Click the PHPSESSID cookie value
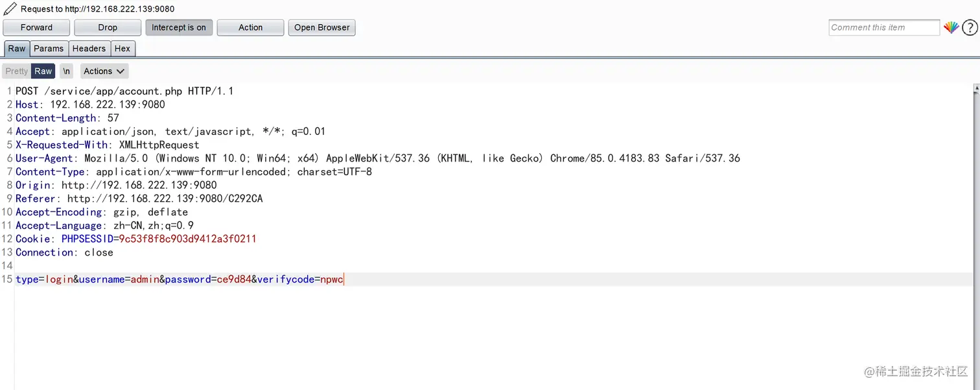This screenshot has width=980, height=390. point(188,239)
